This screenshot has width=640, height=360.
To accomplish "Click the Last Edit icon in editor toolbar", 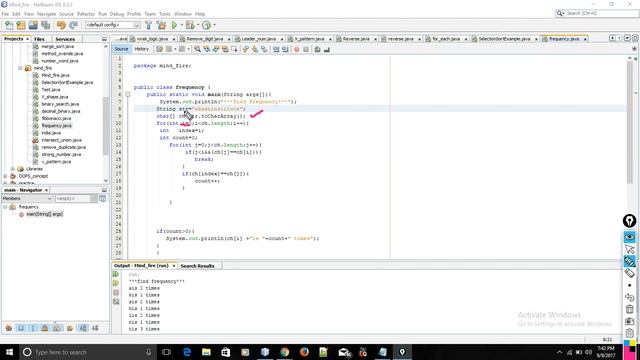I will pos(160,49).
